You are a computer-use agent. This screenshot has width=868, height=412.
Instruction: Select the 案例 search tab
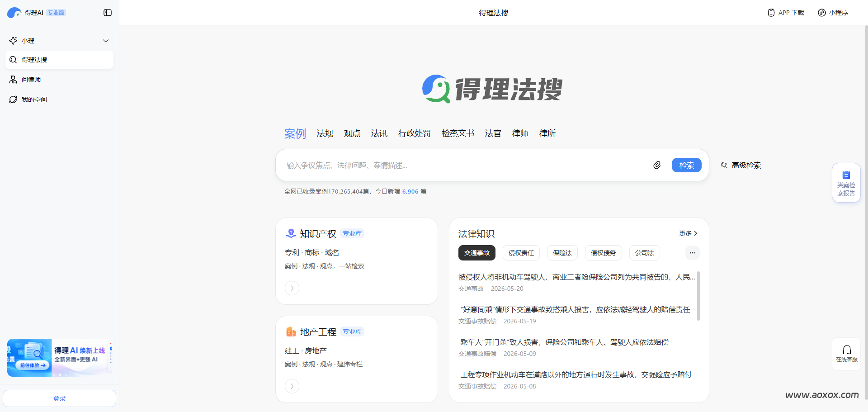[295, 133]
